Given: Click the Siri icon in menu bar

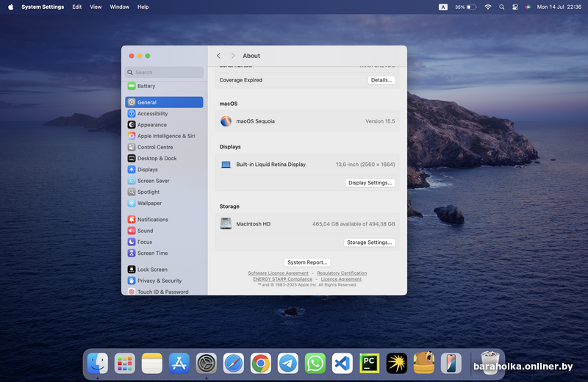Looking at the screenshot, I should click(528, 7).
